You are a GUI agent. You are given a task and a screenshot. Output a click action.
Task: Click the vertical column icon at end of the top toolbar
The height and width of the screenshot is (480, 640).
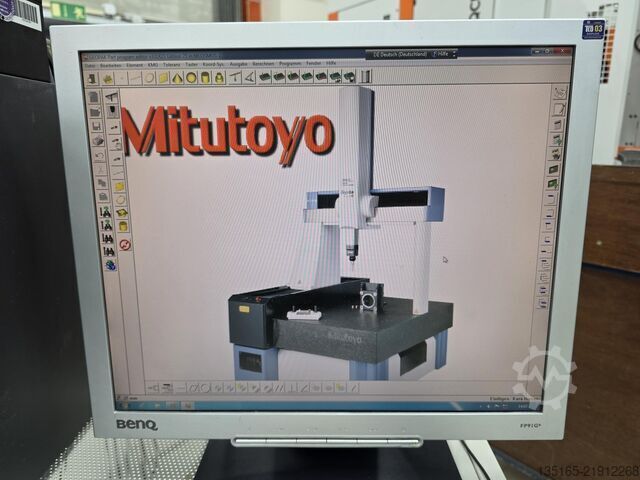coord(366,76)
